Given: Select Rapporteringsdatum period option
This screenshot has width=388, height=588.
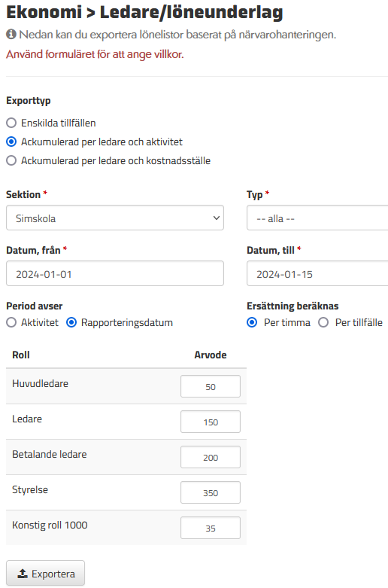Looking at the screenshot, I should click(71, 322).
